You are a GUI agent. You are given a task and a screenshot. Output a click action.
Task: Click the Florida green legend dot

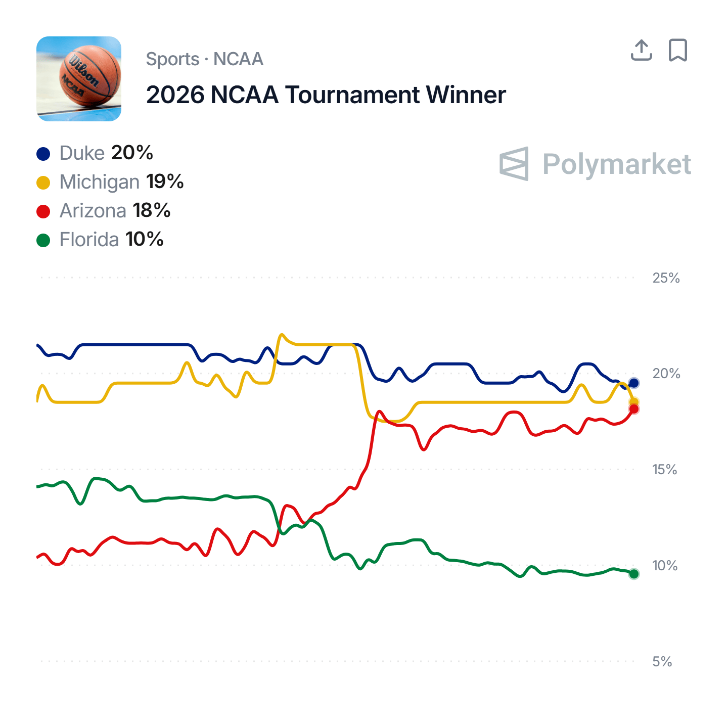pos(43,240)
